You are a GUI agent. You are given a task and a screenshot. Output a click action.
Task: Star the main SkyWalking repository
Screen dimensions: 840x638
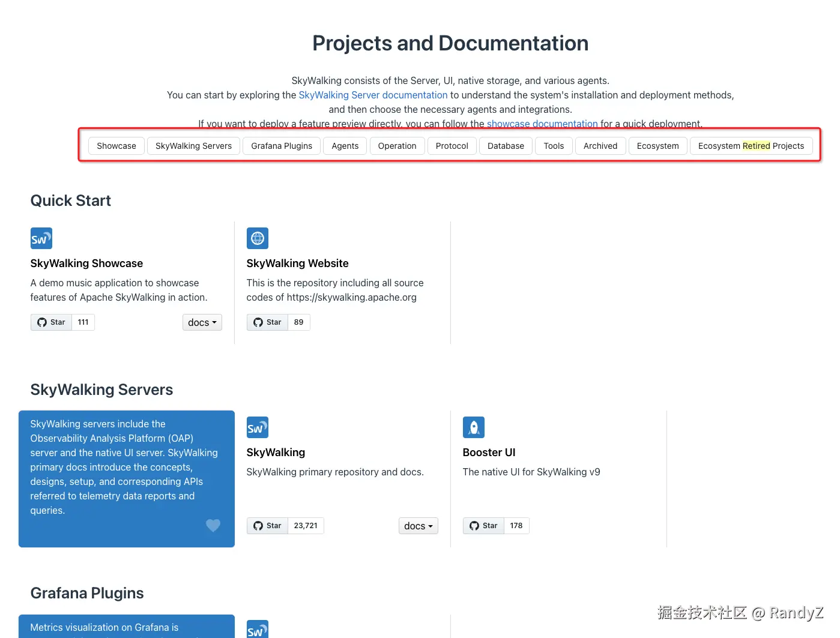(267, 526)
